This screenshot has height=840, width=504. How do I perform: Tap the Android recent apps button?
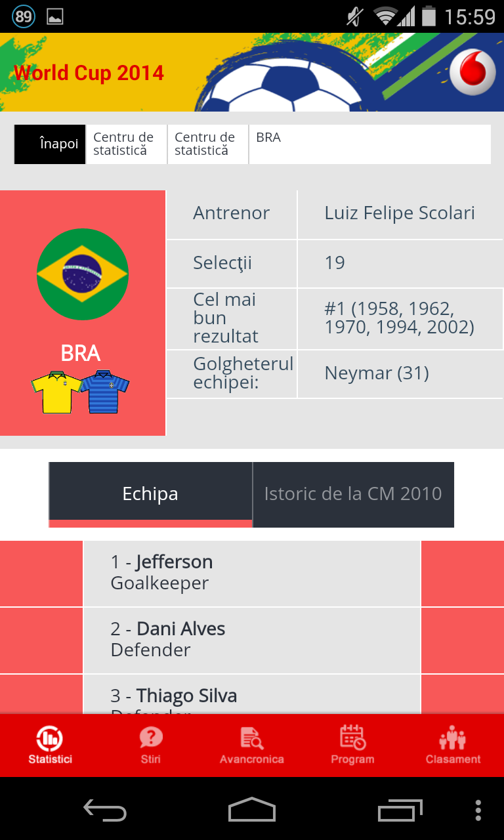pyautogui.click(x=400, y=810)
